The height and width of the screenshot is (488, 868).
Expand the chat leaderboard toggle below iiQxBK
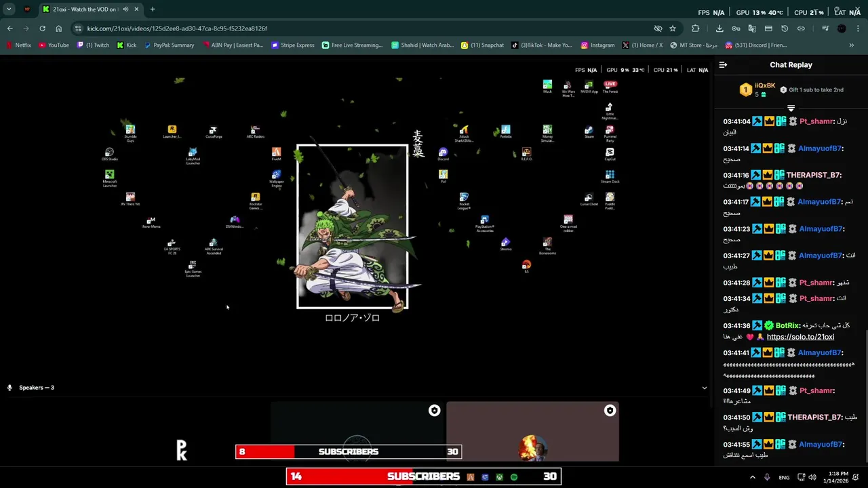point(791,108)
